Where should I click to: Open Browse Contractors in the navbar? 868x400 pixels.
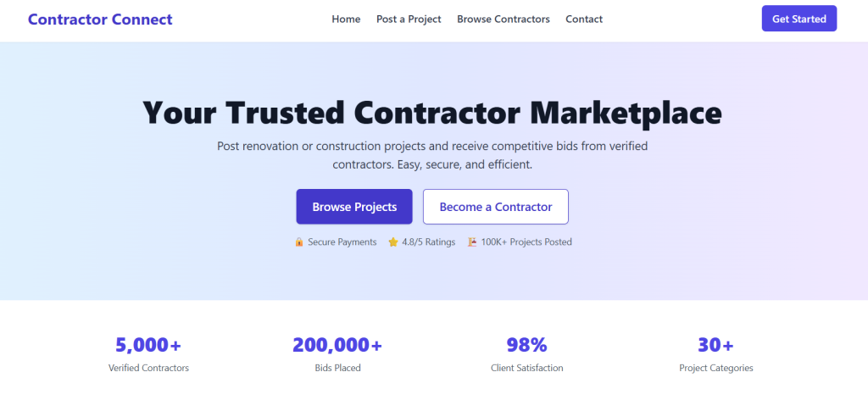(504, 19)
